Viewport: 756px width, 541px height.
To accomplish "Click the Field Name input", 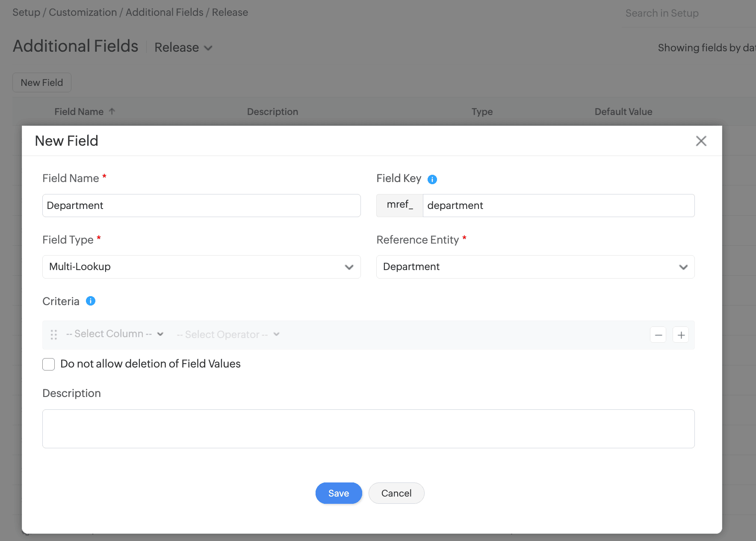I will (201, 206).
